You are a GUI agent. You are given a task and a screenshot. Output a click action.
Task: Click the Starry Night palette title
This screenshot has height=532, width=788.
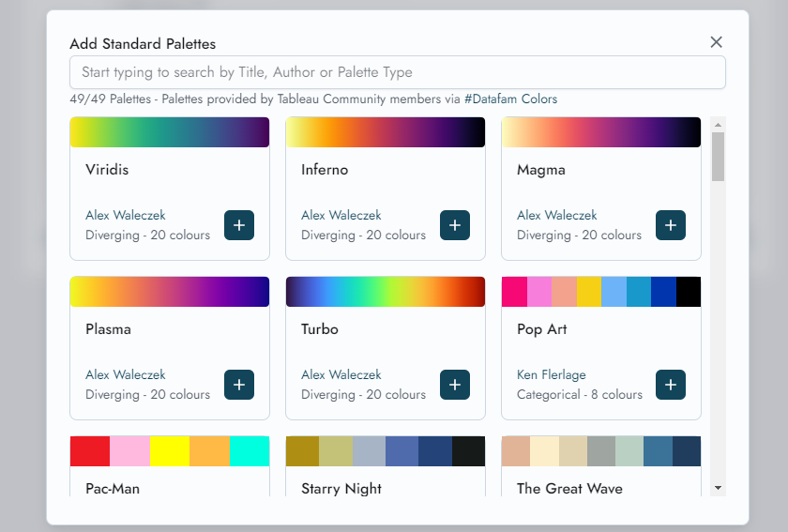[x=341, y=489]
